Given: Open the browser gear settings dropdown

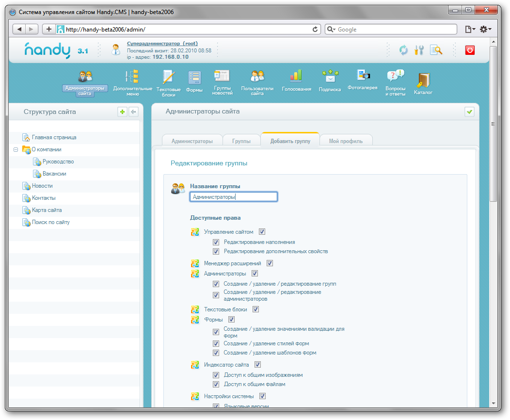Looking at the screenshot, I should coord(485,30).
